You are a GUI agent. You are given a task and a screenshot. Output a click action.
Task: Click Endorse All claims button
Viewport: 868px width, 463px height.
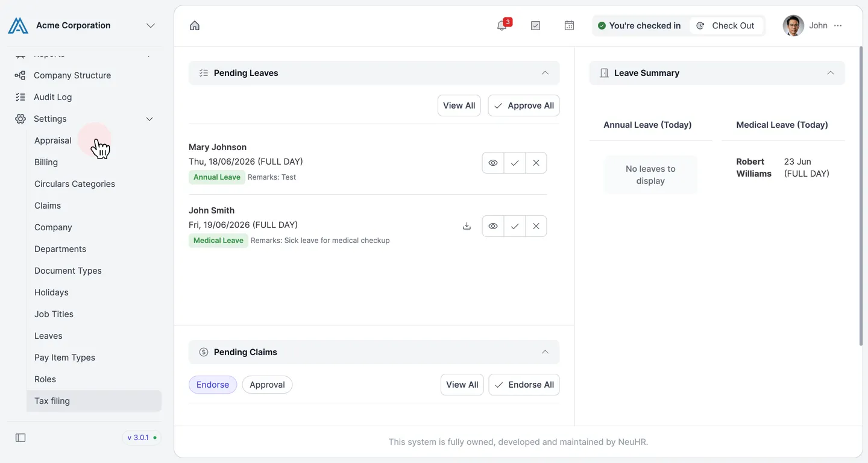tap(524, 385)
